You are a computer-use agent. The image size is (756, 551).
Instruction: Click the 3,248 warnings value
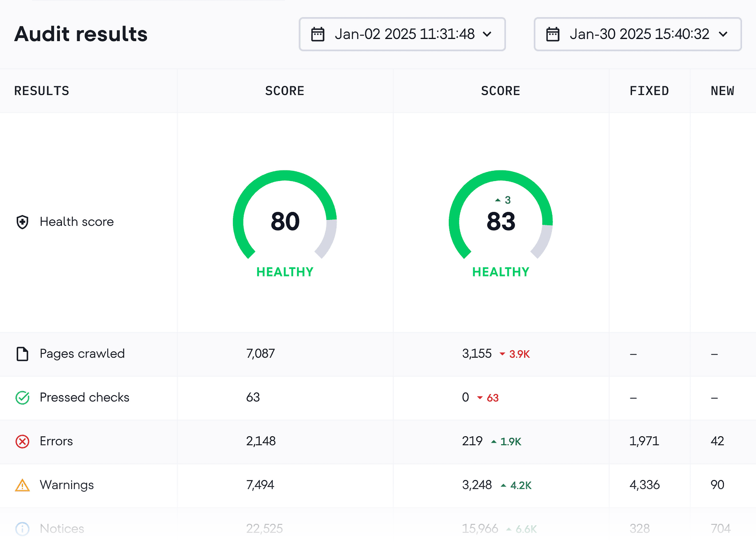(477, 485)
